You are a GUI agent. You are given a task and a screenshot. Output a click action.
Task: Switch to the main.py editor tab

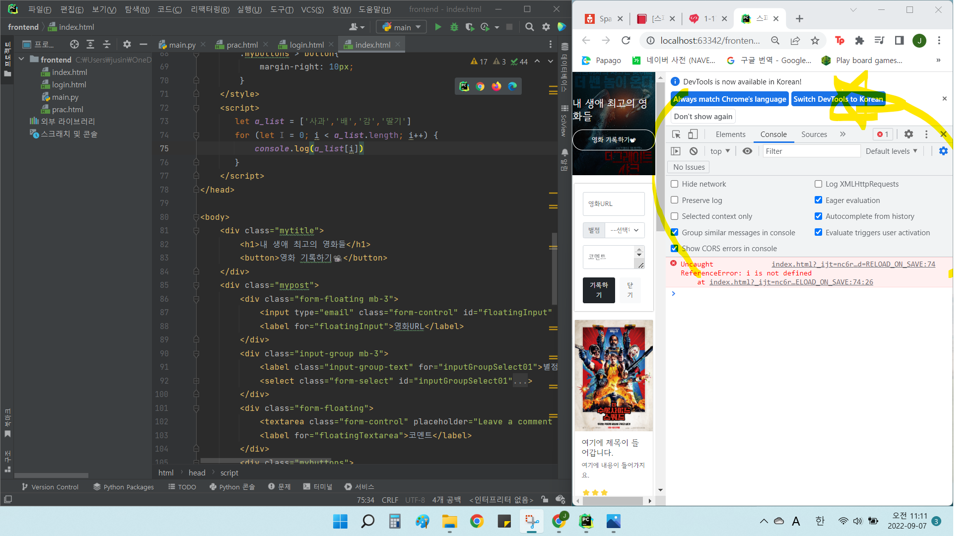[x=182, y=45]
